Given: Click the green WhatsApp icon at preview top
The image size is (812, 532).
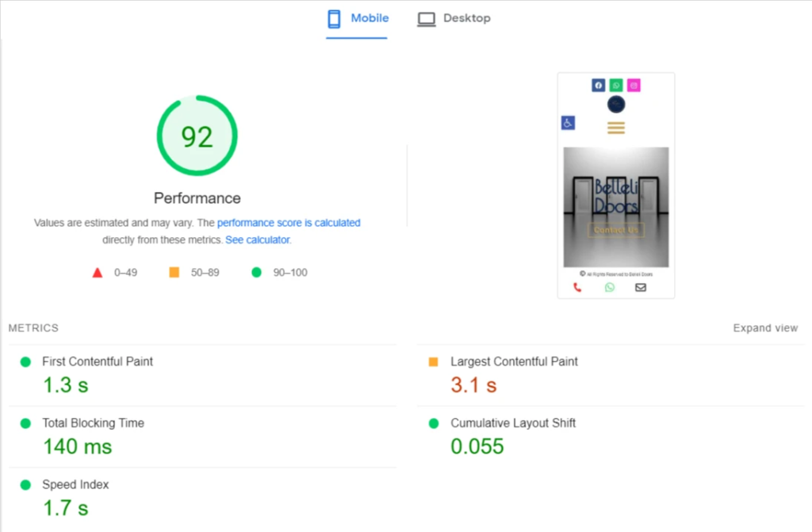Looking at the screenshot, I should click(616, 86).
